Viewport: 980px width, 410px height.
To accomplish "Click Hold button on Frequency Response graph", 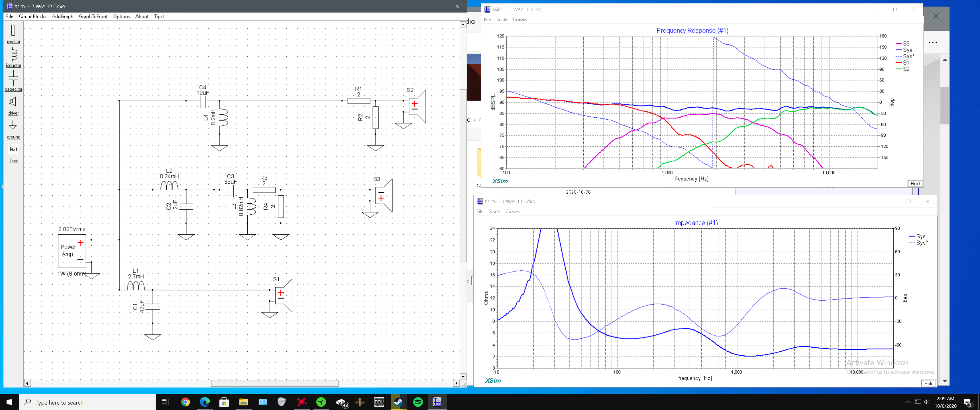I will pyautogui.click(x=914, y=184).
